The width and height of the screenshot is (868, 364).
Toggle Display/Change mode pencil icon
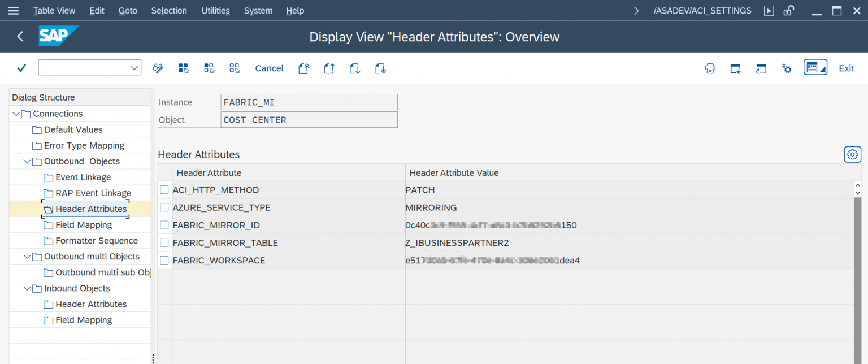[158, 68]
